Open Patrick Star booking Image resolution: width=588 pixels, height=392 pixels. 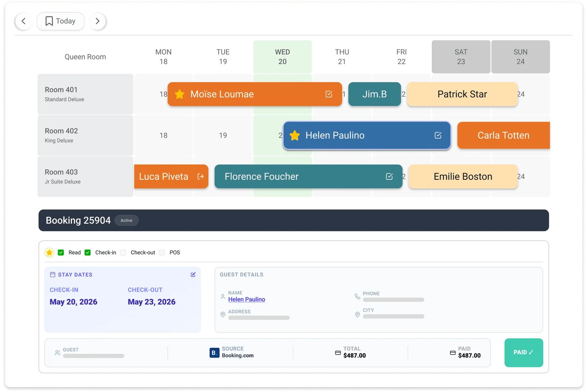coord(462,94)
